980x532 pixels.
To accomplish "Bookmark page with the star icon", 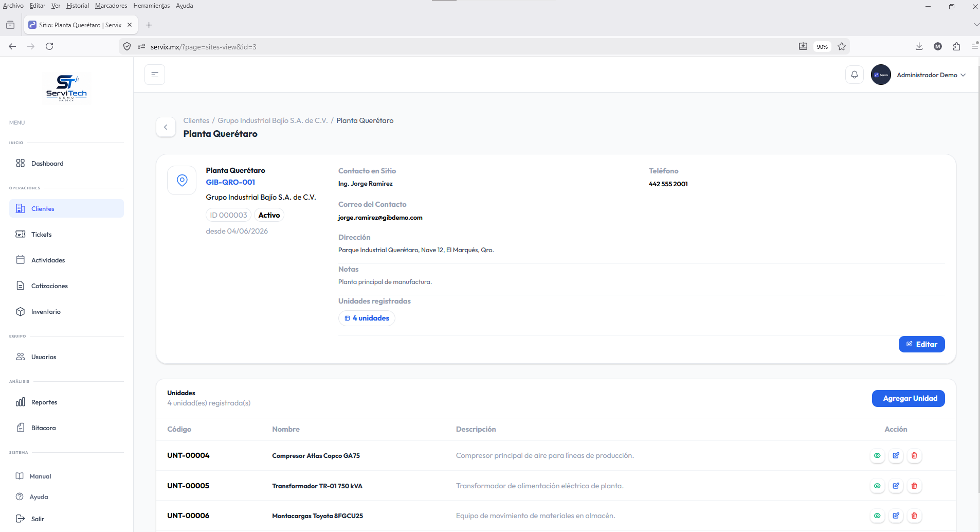I will [x=842, y=46].
